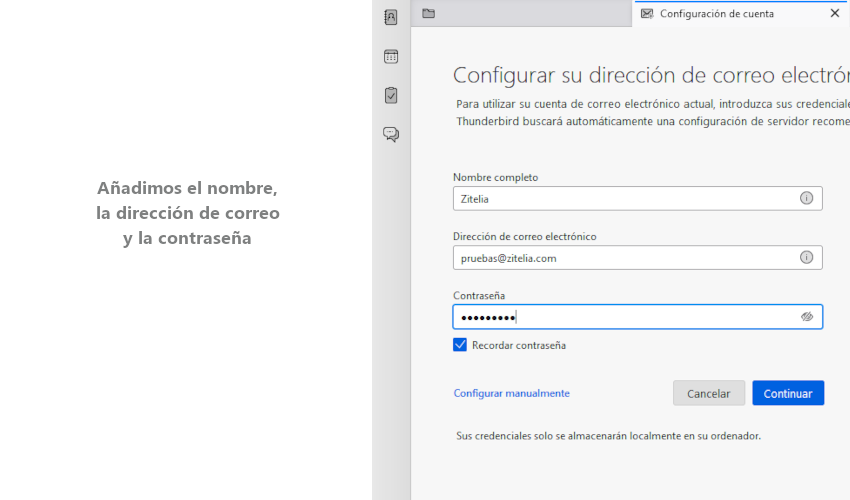Toggle password visibility eye icon
The width and height of the screenshot is (850, 500).
(807, 317)
